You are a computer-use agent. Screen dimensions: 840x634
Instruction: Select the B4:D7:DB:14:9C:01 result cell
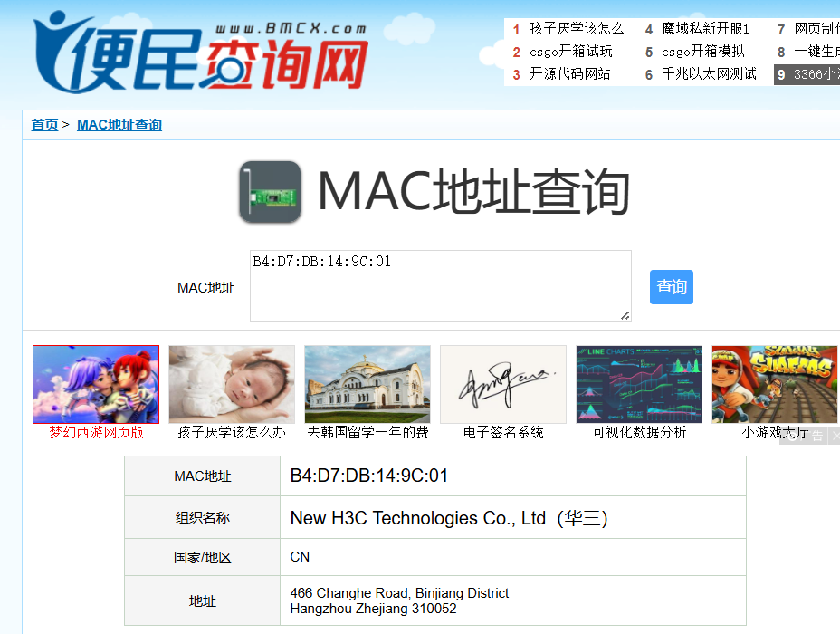(x=512, y=475)
